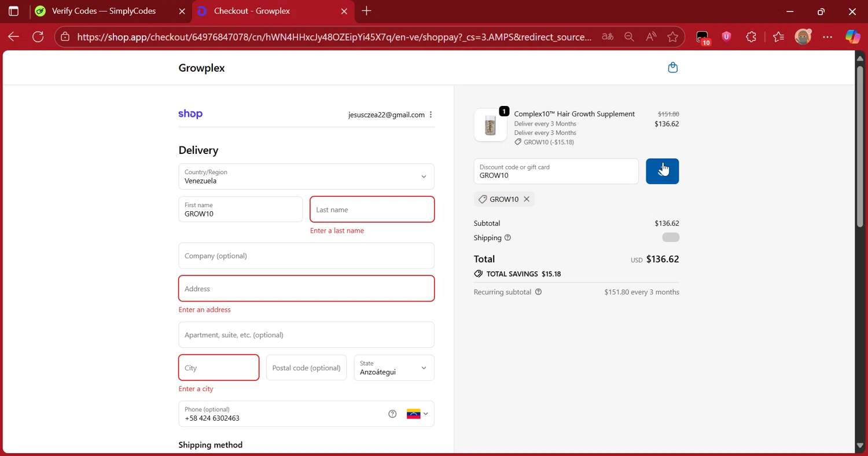Viewport: 868px width, 456px height.
Task: Open the Favorites list icon
Action: (778, 37)
